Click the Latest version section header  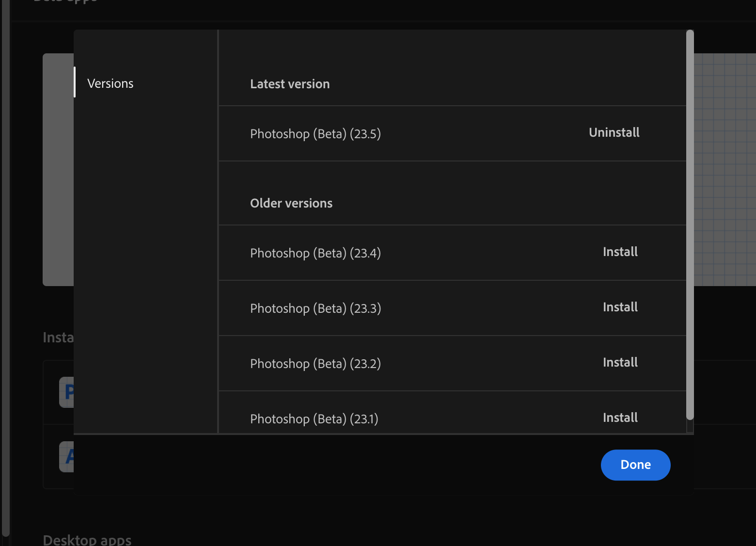click(290, 83)
